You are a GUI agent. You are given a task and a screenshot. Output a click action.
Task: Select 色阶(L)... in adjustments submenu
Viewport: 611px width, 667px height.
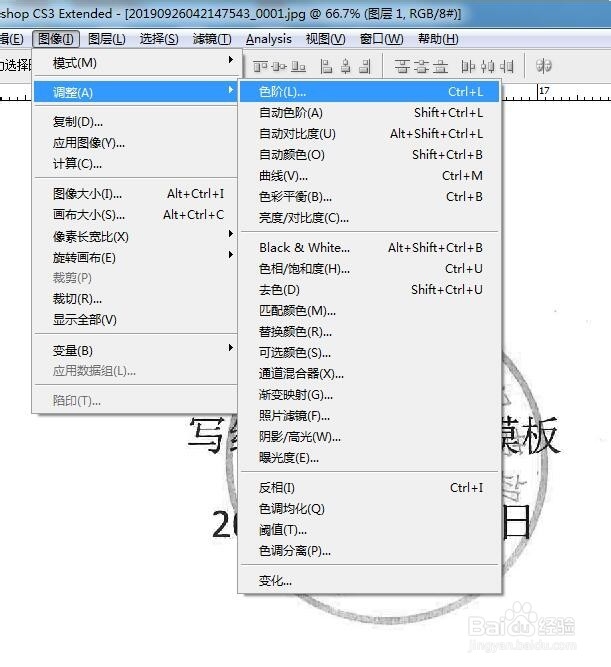tap(369, 91)
